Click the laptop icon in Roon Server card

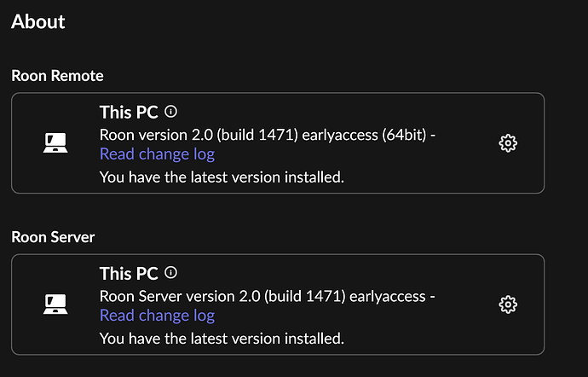(55, 304)
